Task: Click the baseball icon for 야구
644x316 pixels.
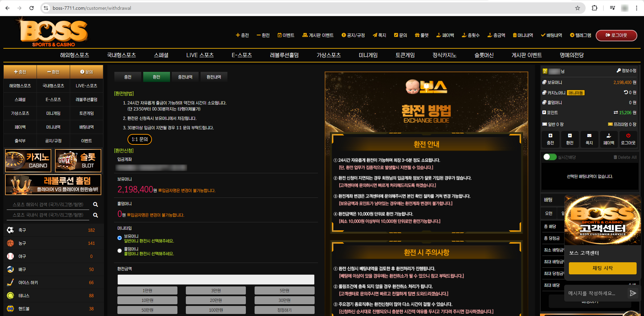Action: click(x=10, y=256)
